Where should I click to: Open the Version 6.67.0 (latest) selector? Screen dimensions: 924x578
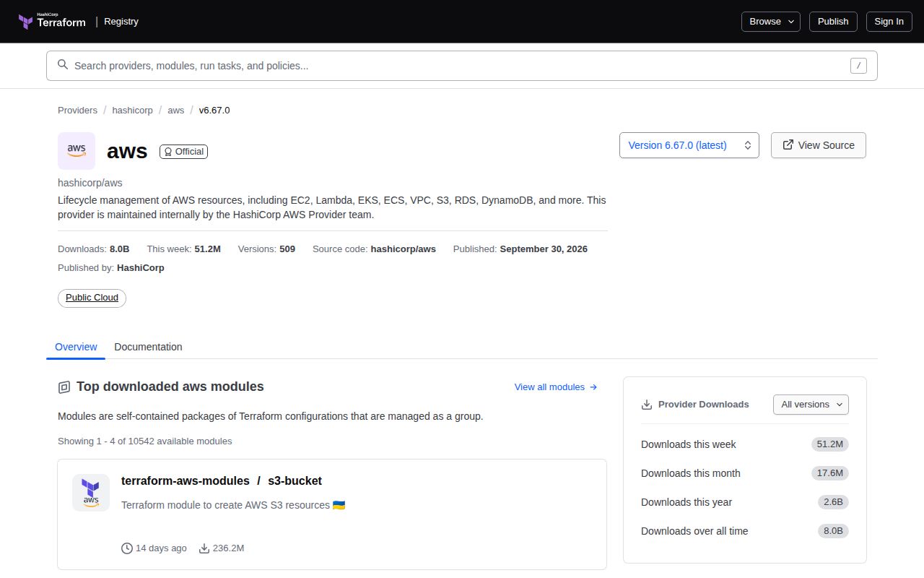[689, 145]
